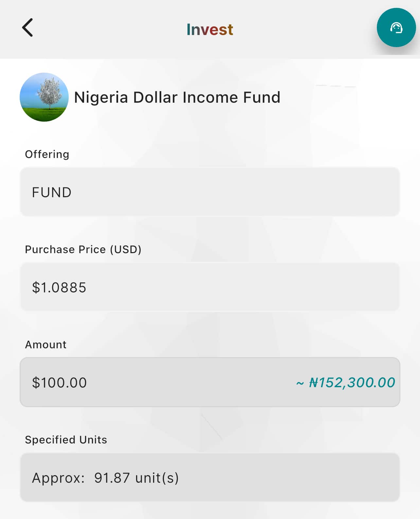Tap the word FUND in Offering box
The height and width of the screenshot is (519, 420).
(x=52, y=192)
